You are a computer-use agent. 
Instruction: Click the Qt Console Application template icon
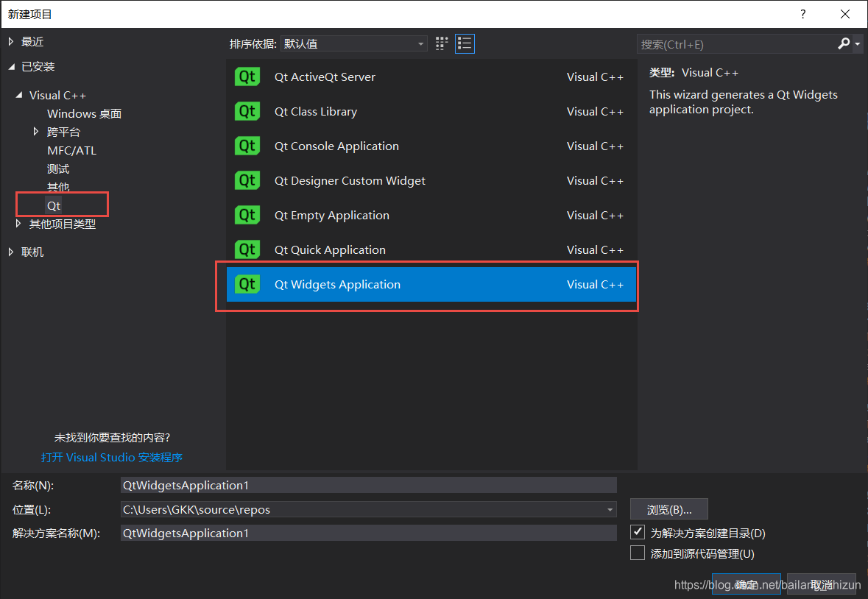247,146
